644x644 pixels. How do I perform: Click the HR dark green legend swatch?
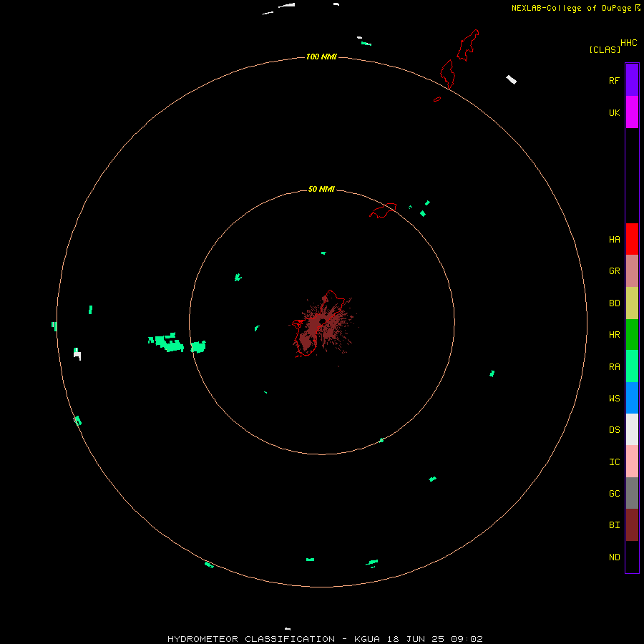[632, 334]
